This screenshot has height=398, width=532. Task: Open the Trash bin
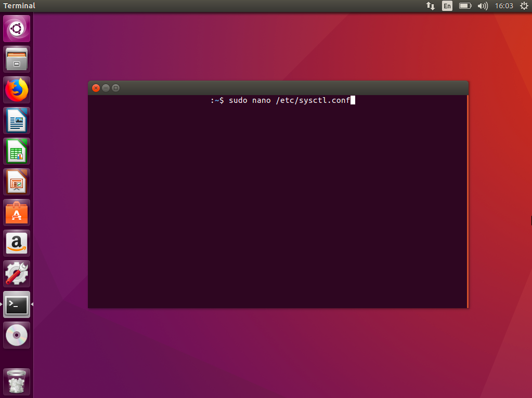(x=17, y=382)
